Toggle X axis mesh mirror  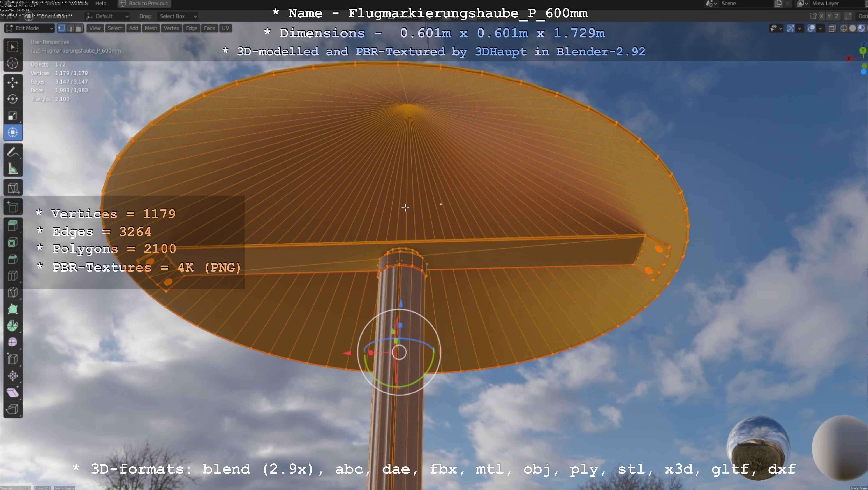822,16
